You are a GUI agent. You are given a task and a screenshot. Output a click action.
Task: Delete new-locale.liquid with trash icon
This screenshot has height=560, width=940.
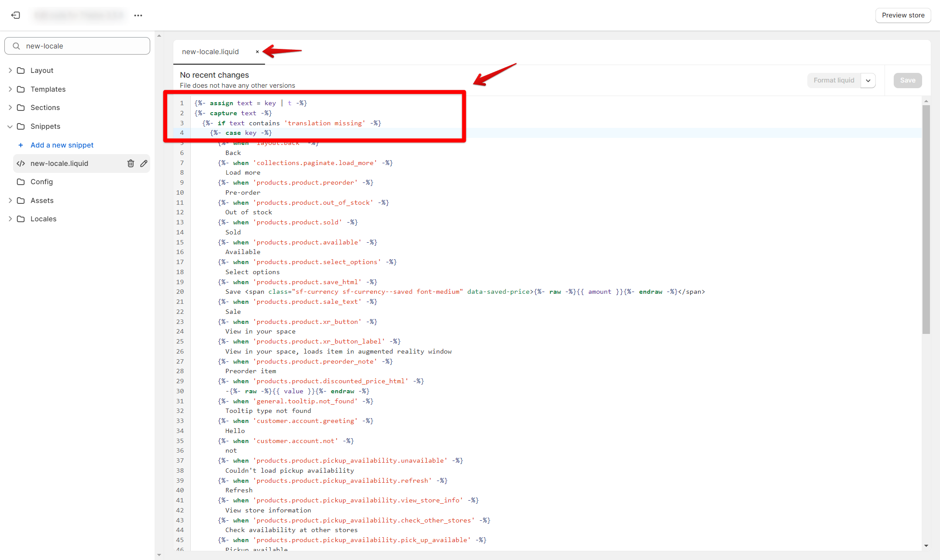(x=131, y=163)
